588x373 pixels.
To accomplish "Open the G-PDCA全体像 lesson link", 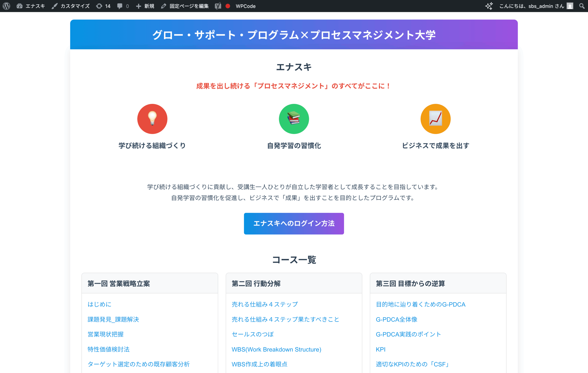I will [396, 319].
